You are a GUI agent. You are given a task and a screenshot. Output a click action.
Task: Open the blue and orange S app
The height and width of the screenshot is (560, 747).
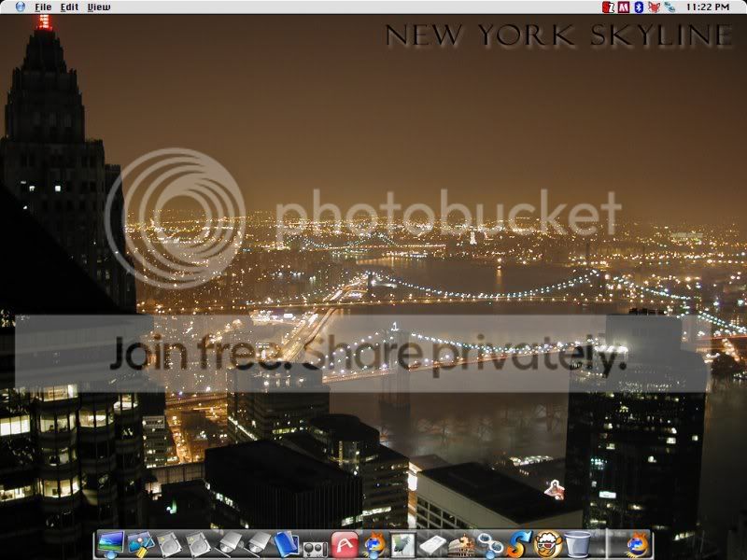[x=519, y=543]
